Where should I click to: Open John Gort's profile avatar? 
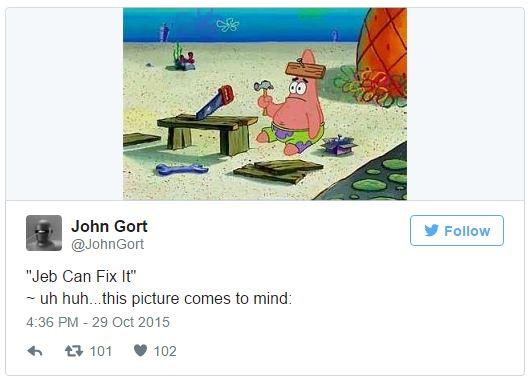(44, 233)
